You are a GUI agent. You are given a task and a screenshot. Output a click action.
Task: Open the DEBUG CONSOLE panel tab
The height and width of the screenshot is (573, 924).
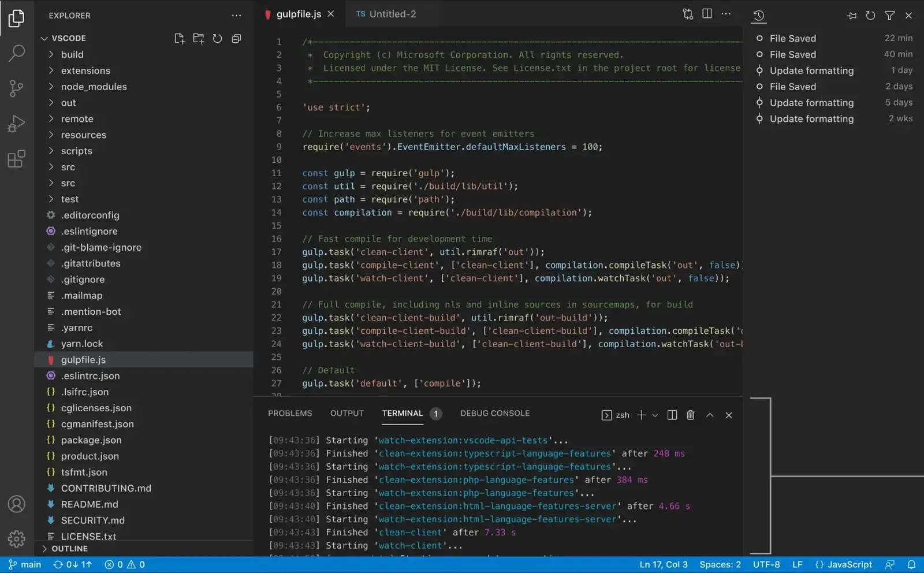495,414
